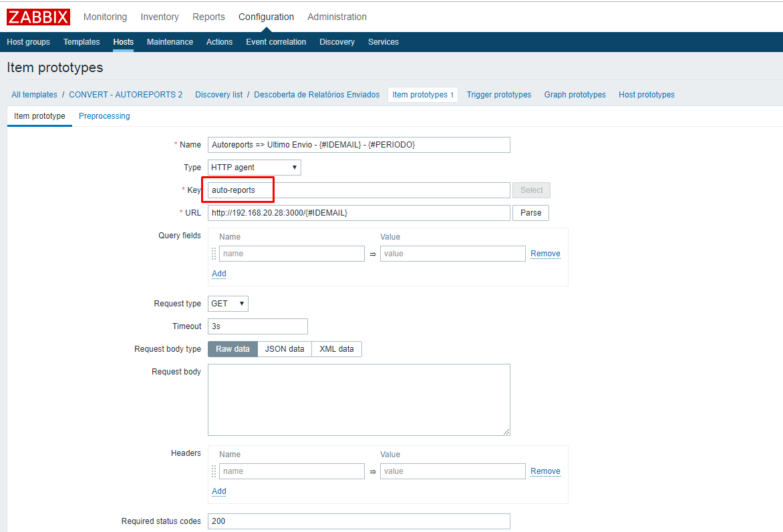Open the Hosts submenu
The width and height of the screenshot is (783, 532).
124,42
